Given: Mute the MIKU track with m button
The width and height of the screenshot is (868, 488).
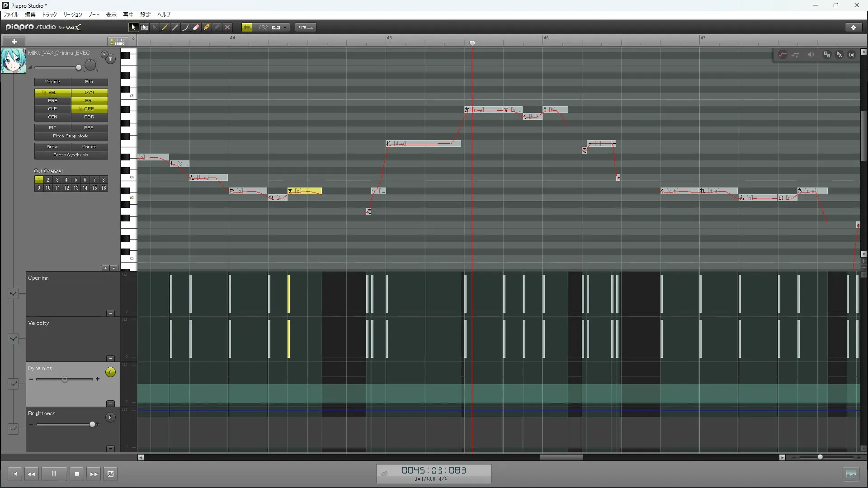Looking at the screenshot, I should pyautogui.click(x=110, y=59).
